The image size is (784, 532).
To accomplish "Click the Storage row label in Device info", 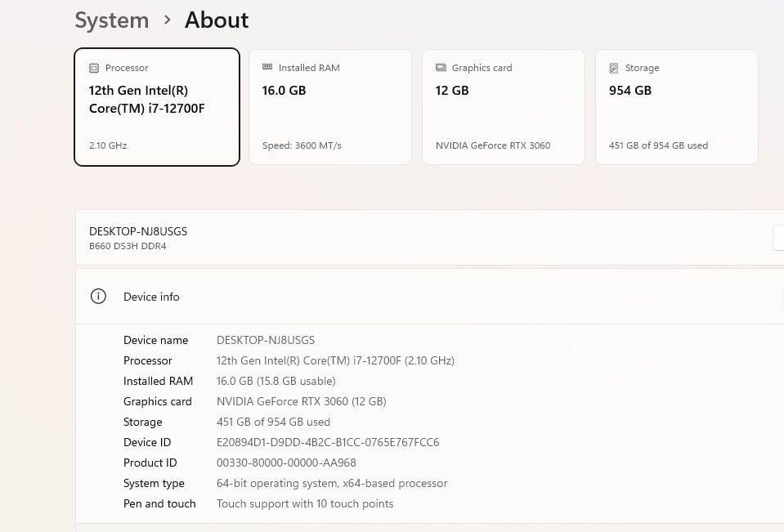I will (142, 422).
